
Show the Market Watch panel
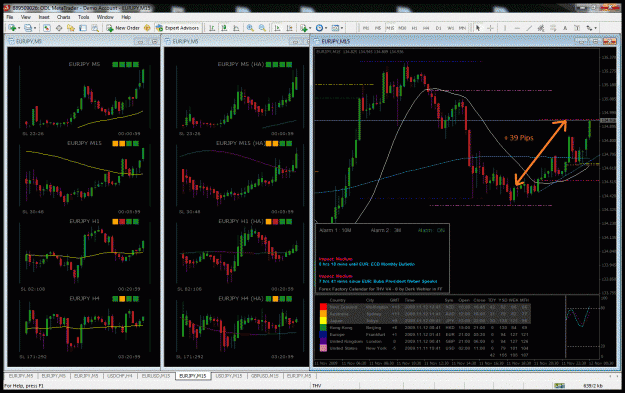point(47,28)
